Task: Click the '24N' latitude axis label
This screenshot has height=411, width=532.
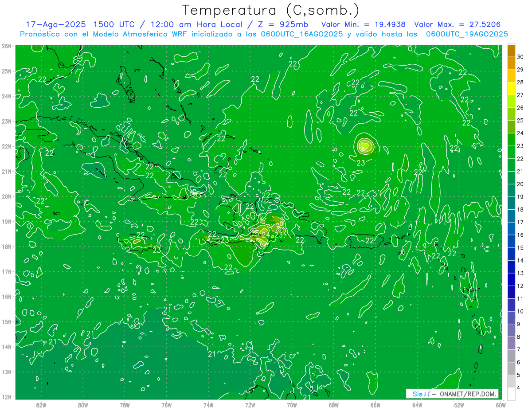Action: click(x=7, y=96)
